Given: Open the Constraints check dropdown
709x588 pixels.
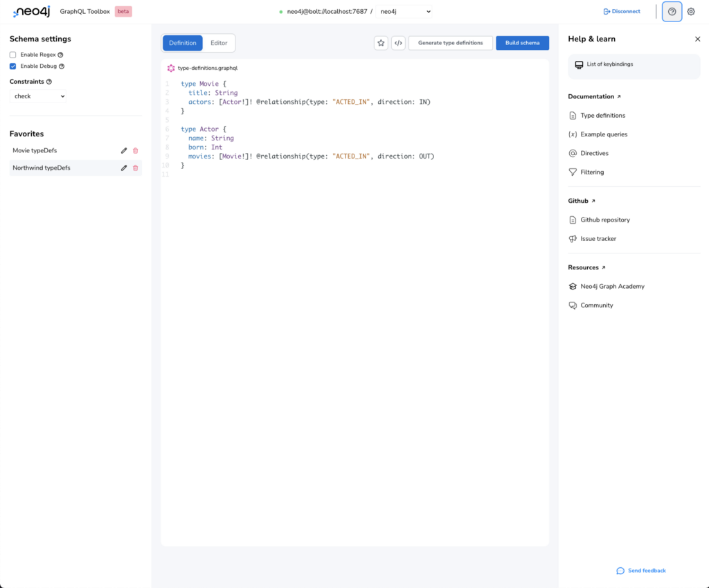Looking at the screenshot, I should [38, 96].
